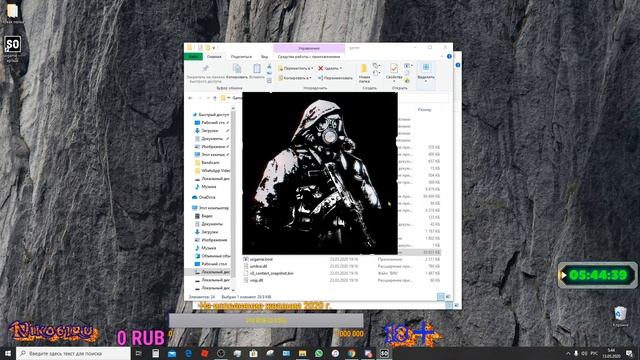
Task: Open Объемные объекты in the sidebar
Action: pyautogui.click(x=213, y=256)
